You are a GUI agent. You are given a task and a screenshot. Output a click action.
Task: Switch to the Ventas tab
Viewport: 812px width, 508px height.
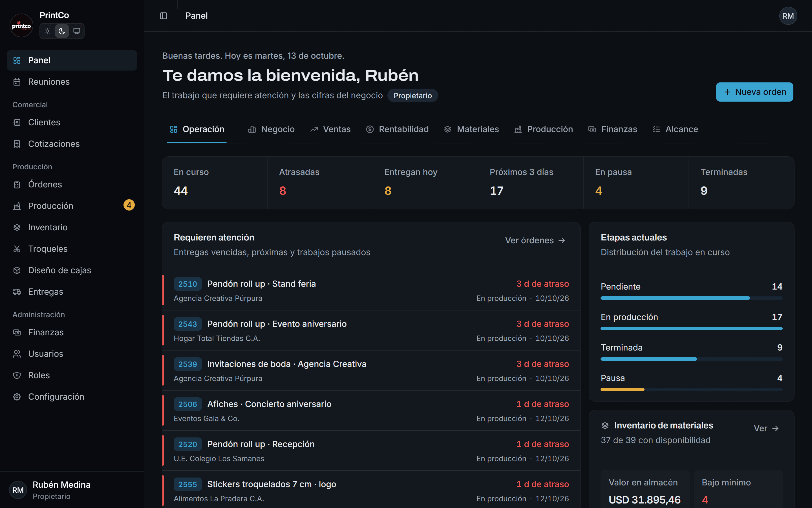pyautogui.click(x=330, y=129)
